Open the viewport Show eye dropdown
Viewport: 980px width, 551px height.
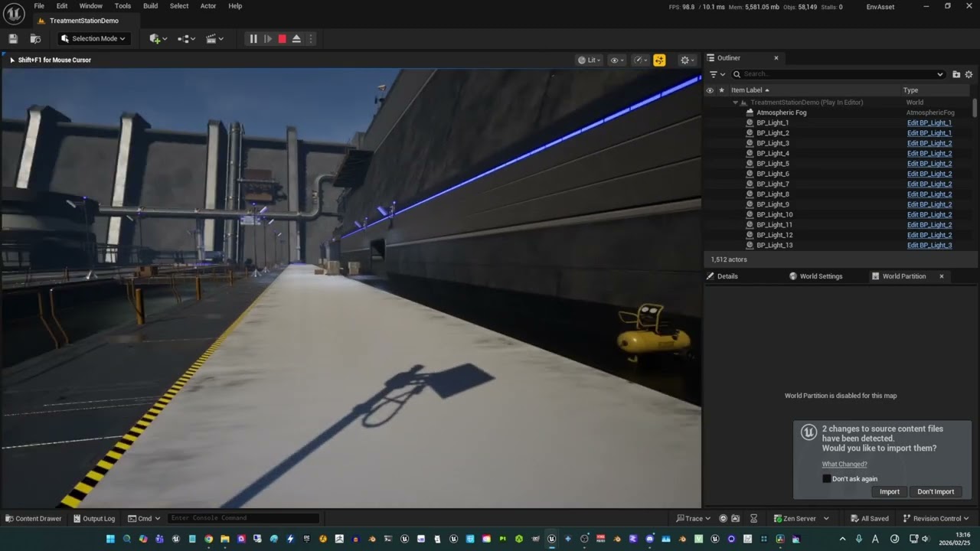pos(617,60)
